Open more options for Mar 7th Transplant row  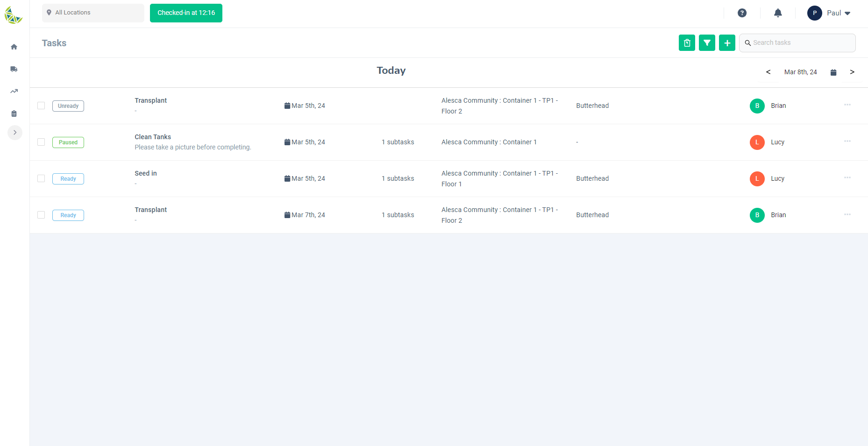tap(847, 214)
